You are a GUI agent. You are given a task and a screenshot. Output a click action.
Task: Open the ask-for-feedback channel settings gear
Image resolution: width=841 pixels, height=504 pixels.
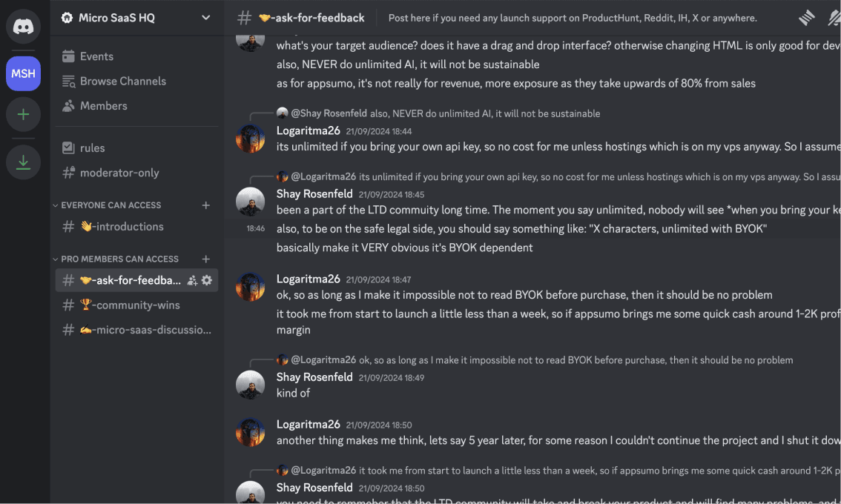[207, 280]
